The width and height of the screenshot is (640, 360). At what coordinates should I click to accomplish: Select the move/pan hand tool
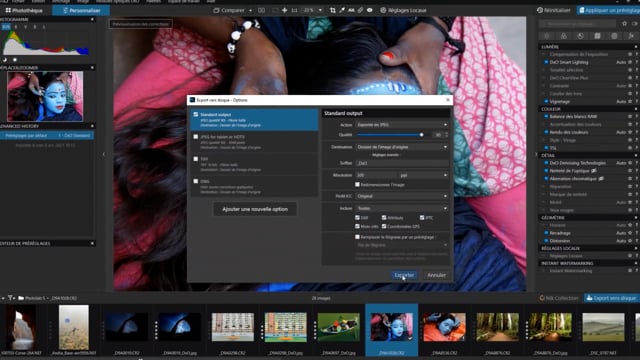point(284,10)
